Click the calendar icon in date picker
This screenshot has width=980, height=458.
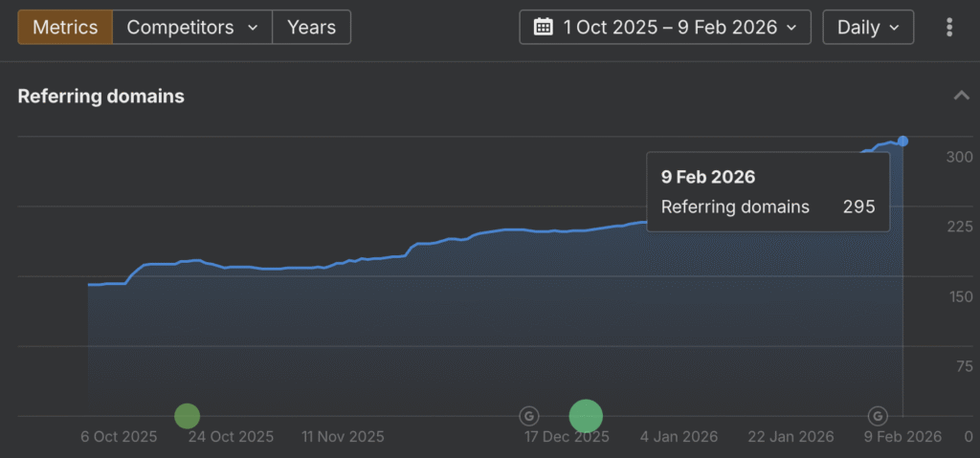(x=543, y=27)
